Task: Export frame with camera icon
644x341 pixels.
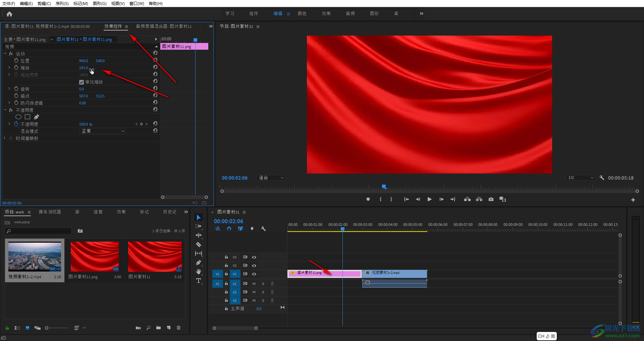Action: coord(491,199)
